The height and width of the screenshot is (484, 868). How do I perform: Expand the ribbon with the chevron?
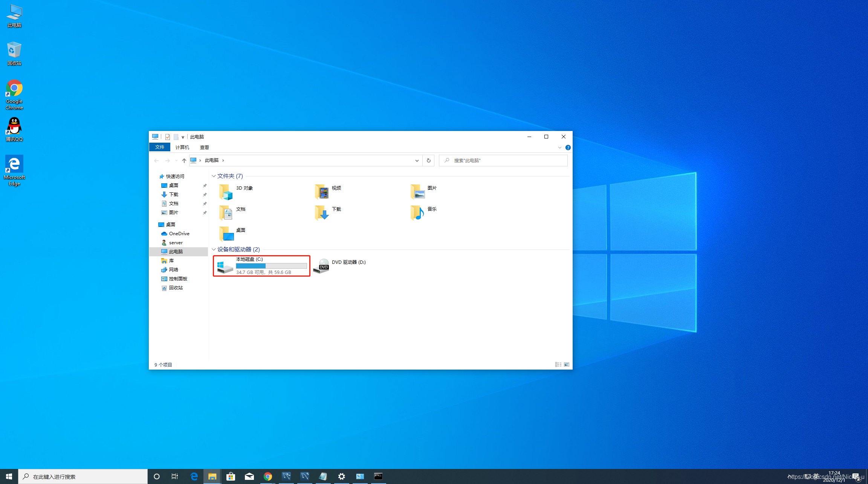pyautogui.click(x=559, y=148)
